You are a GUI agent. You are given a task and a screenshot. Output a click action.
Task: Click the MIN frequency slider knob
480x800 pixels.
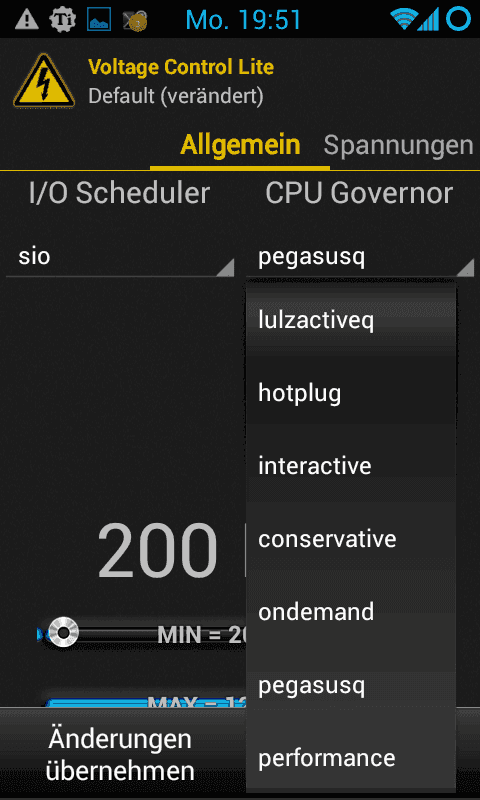point(63,633)
